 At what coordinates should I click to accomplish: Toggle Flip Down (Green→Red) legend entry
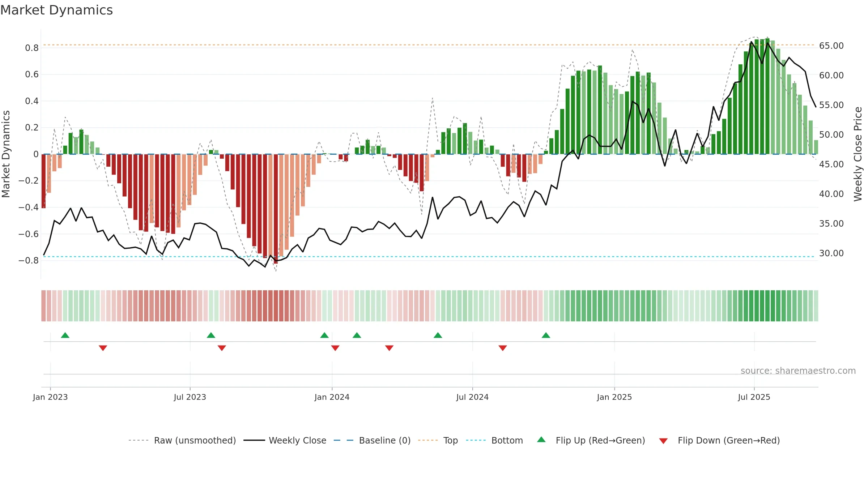pos(719,440)
